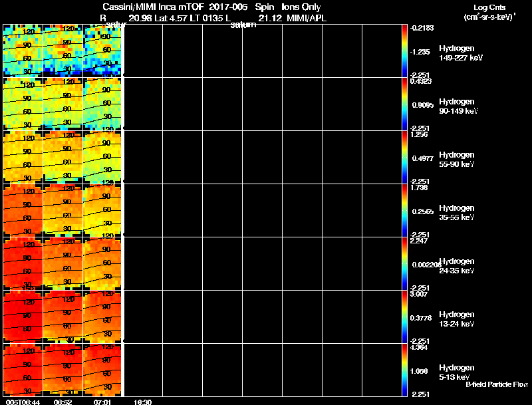Pick the Hydrogen 35-55 keV panel at 07:01
Image resolution: width=532 pixels, height=405 pixels.
pyautogui.click(x=102, y=210)
